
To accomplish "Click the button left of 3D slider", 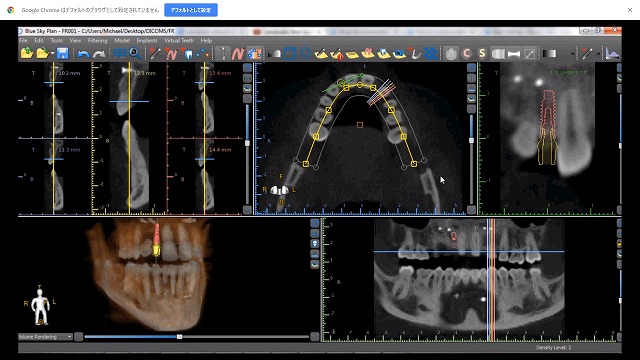I will coord(79,337).
